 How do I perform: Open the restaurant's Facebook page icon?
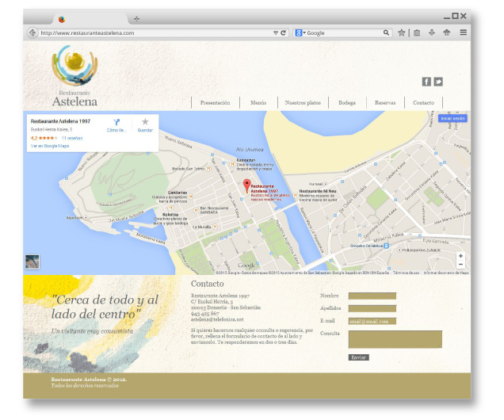coord(426,82)
